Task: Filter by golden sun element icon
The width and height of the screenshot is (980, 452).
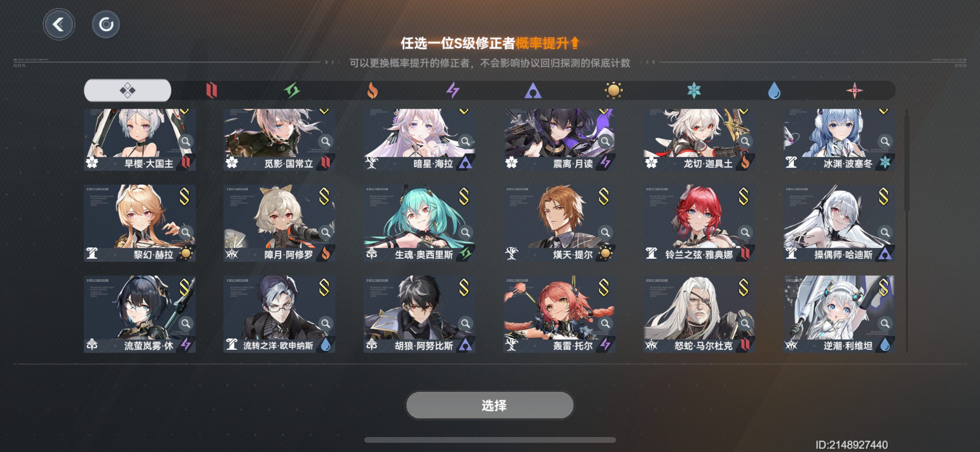Action: pos(613,91)
